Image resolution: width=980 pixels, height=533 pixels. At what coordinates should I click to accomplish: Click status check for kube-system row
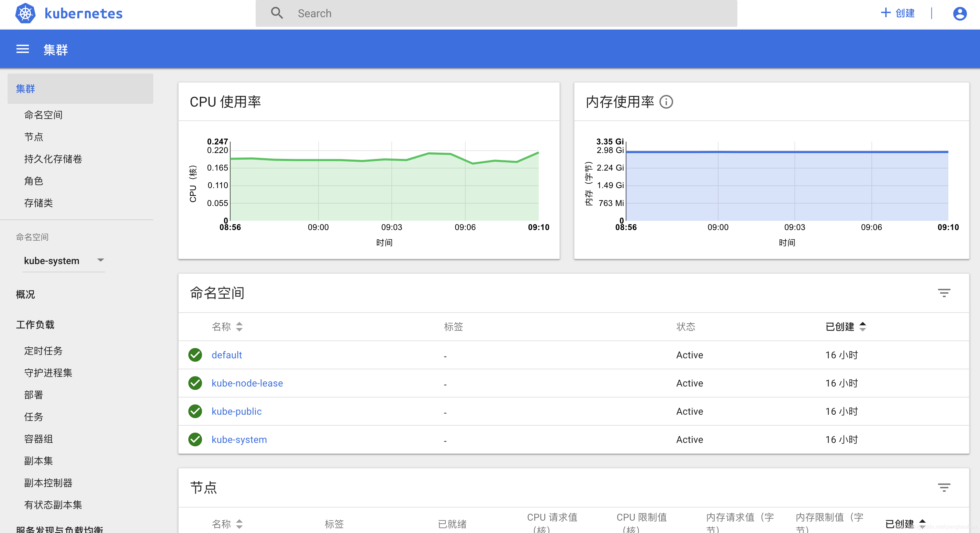click(x=195, y=439)
